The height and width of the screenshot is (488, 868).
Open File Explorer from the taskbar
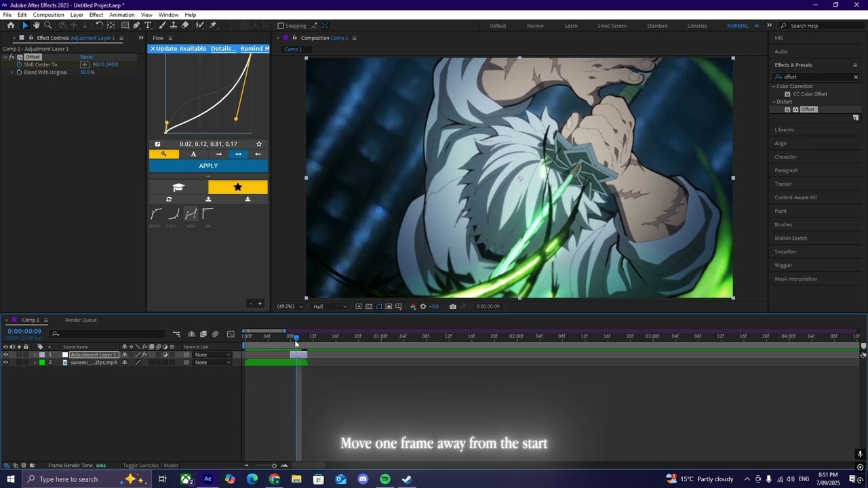[x=296, y=479]
